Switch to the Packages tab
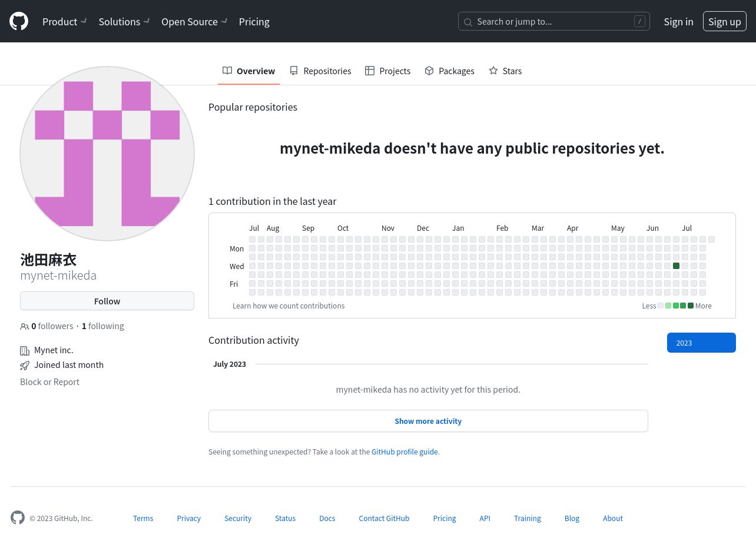This screenshot has width=756, height=554. point(449,71)
